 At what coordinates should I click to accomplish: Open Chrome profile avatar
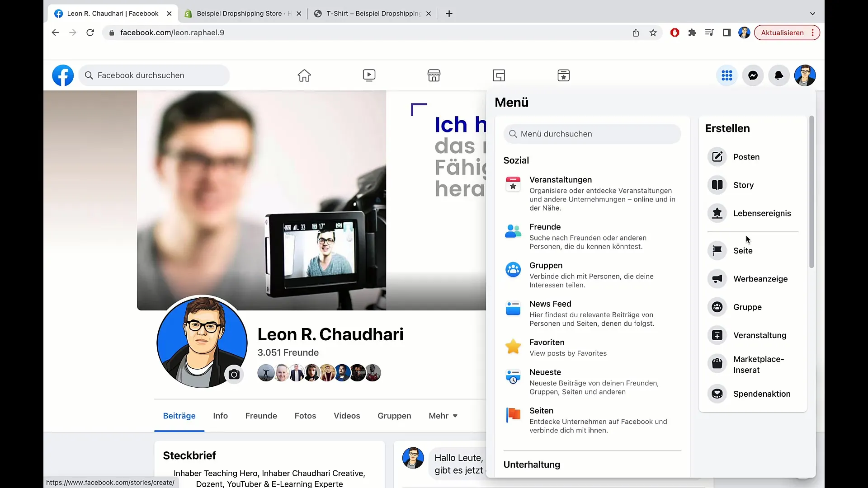coord(744,33)
